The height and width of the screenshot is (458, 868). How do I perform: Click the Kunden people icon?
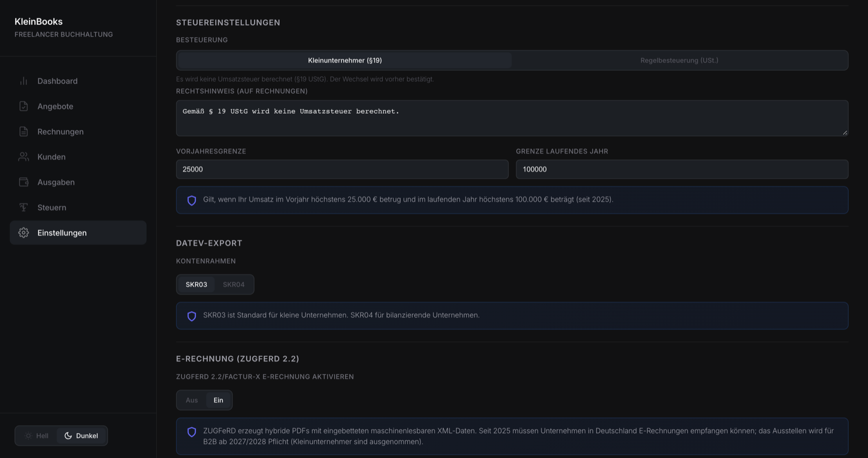pyautogui.click(x=24, y=157)
